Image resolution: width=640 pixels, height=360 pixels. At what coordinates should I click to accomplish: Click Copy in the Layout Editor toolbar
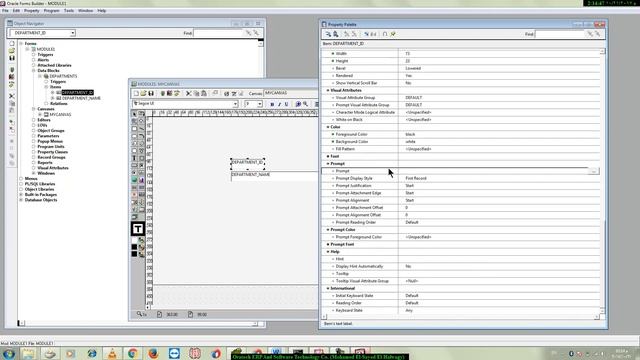point(196,93)
